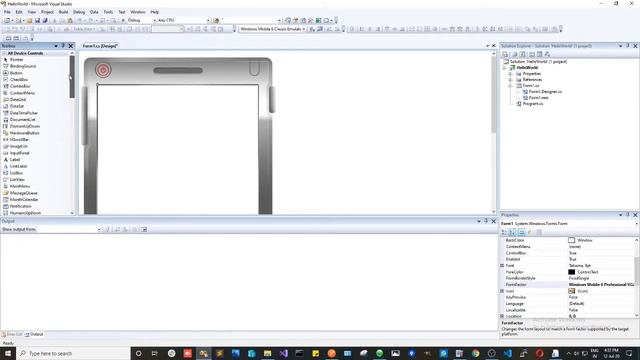Screen dimensions: 640x360
Task: Click the Properties view icon in the Properties toolbar
Action: click(x=522, y=232)
